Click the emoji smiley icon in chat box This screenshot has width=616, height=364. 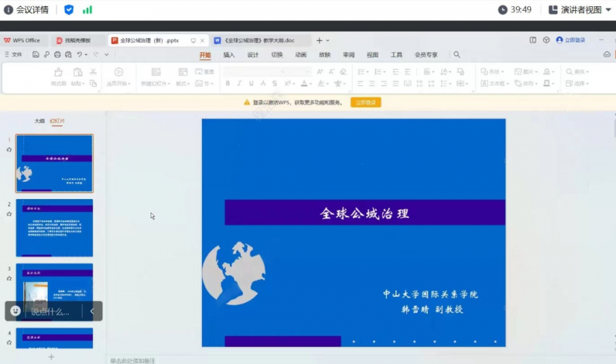(15, 311)
